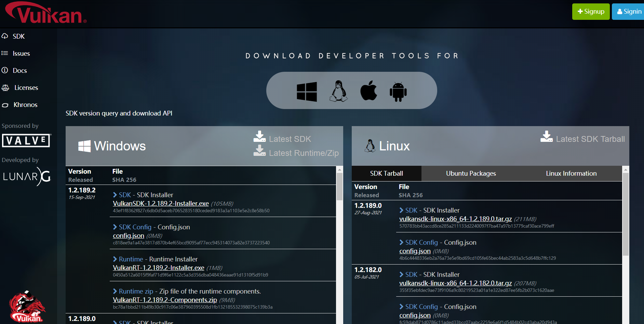Download Linux 1.2.189.0 config.json file

click(415, 251)
